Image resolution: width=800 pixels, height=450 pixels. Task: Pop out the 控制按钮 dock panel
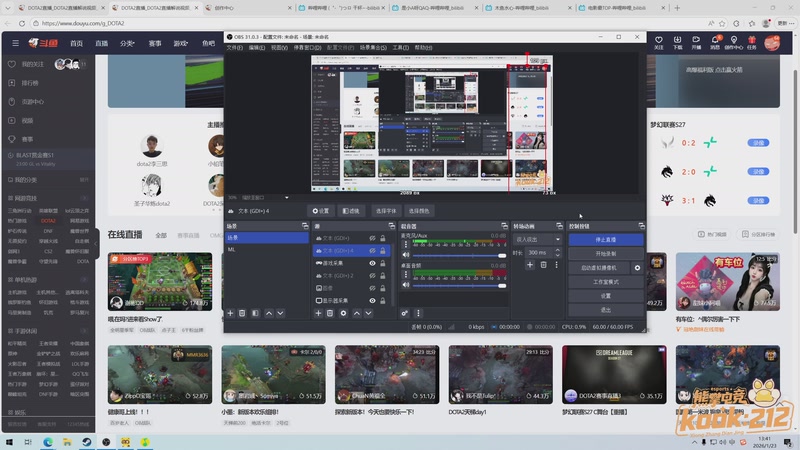[x=641, y=226]
